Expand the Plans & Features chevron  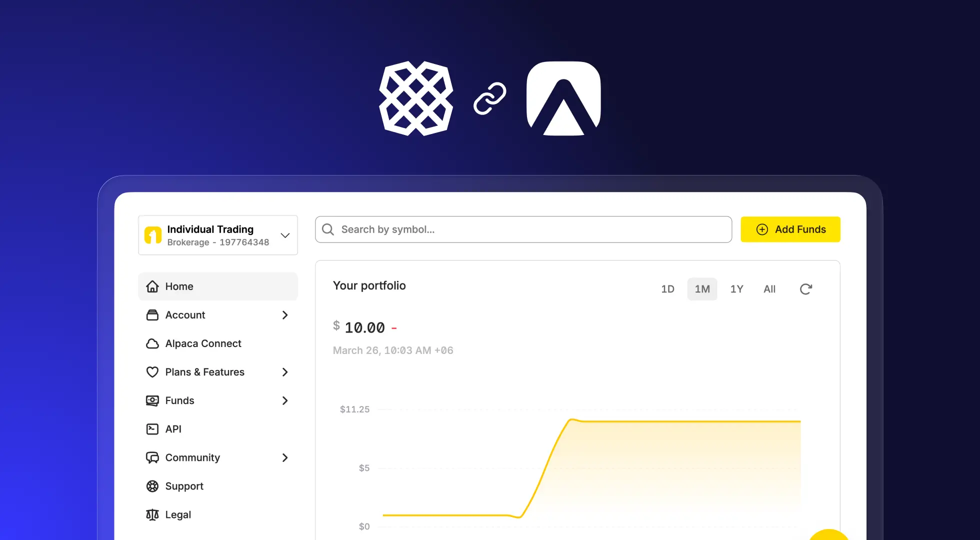pyautogui.click(x=285, y=372)
